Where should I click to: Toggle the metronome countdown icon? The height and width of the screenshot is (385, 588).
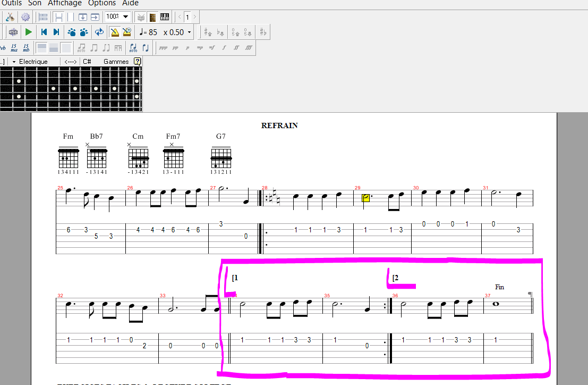click(127, 32)
